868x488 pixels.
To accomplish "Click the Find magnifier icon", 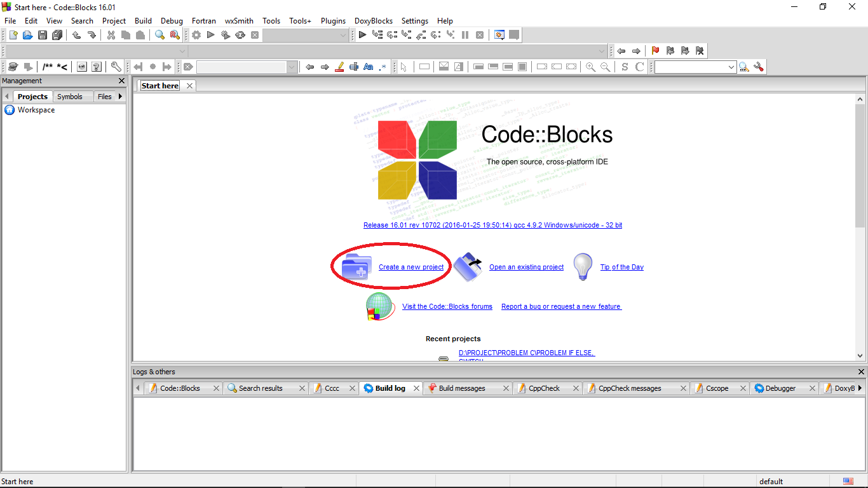I will click(159, 35).
